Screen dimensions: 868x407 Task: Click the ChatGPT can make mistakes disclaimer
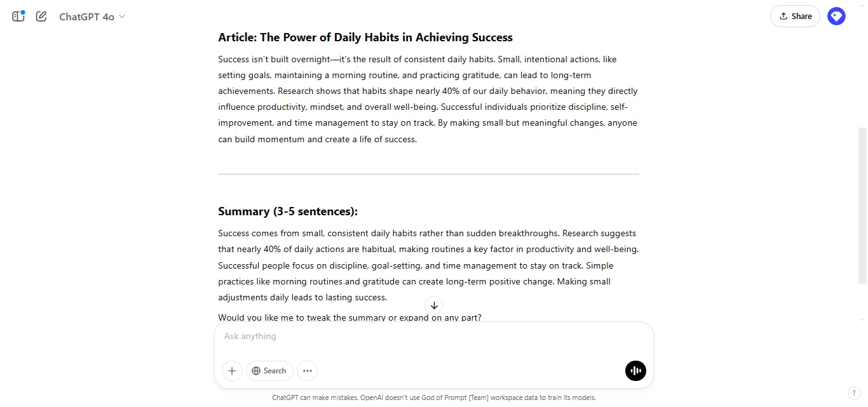pos(434,397)
